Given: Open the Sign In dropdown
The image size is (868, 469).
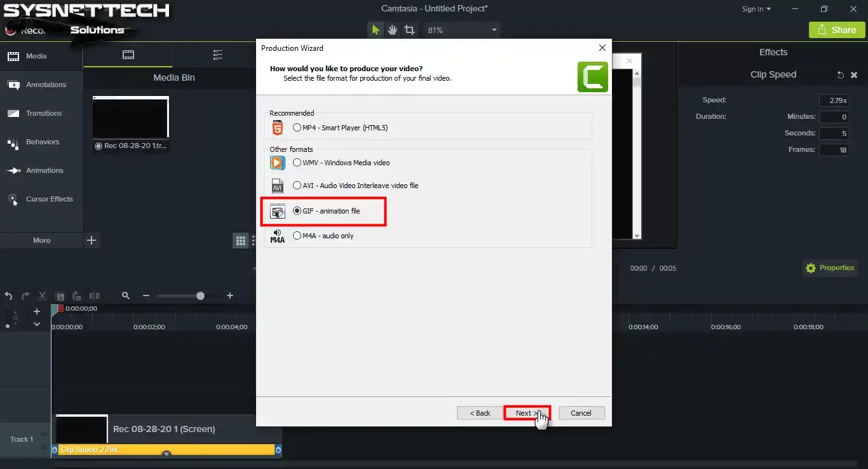Looking at the screenshot, I should [756, 9].
